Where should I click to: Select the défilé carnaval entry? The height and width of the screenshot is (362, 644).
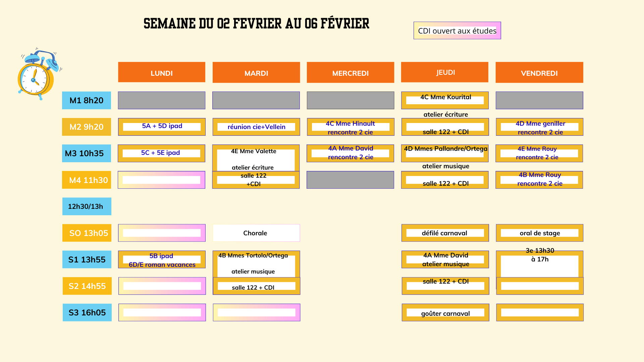point(445,233)
